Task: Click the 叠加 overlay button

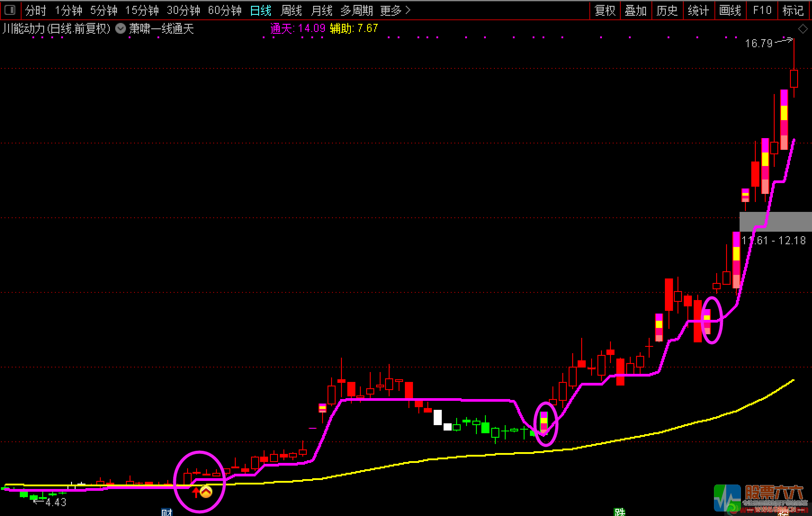Action: [x=636, y=10]
